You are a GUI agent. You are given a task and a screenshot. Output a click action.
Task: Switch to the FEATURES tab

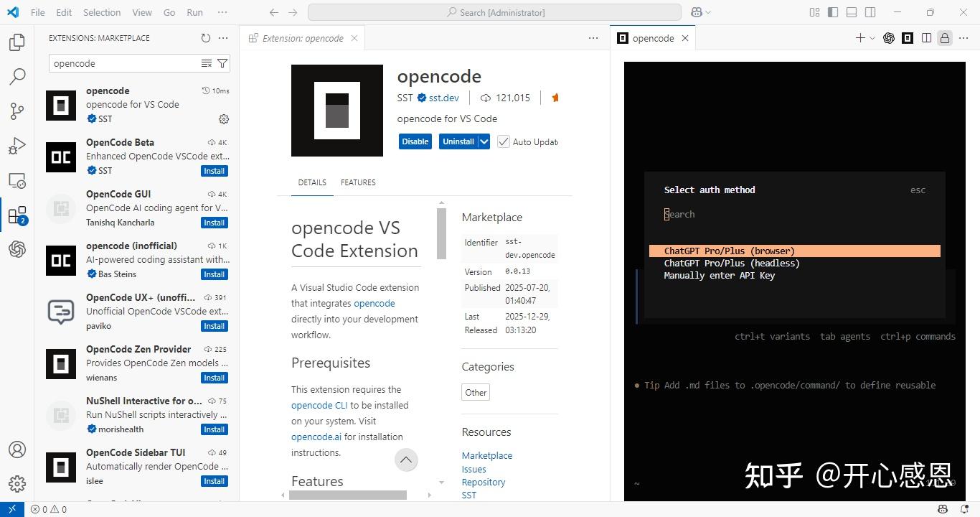point(358,182)
